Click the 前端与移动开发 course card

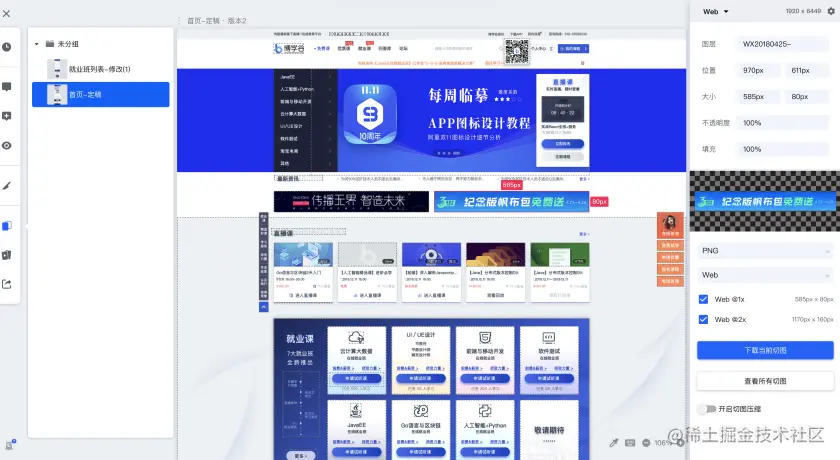485,360
